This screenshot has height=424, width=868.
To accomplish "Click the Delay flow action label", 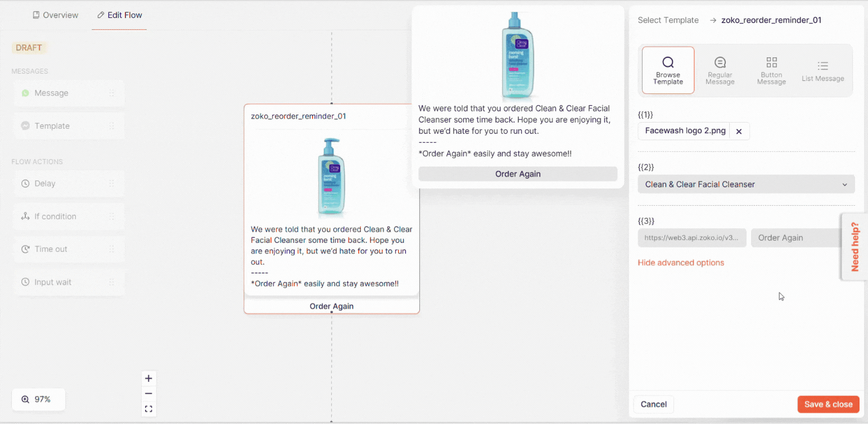I will click(45, 183).
